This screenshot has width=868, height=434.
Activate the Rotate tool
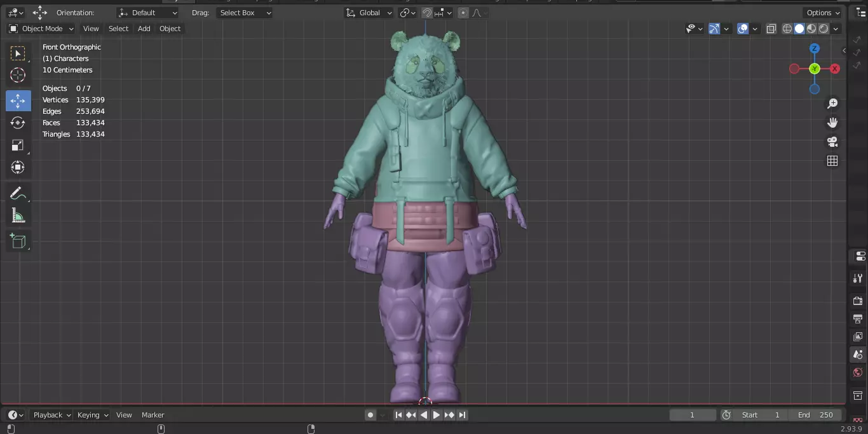pos(18,123)
